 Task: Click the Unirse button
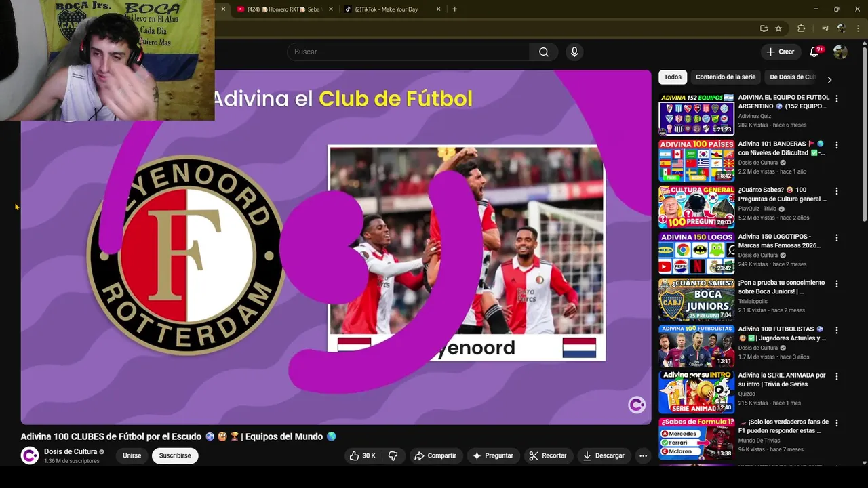(132, 455)
